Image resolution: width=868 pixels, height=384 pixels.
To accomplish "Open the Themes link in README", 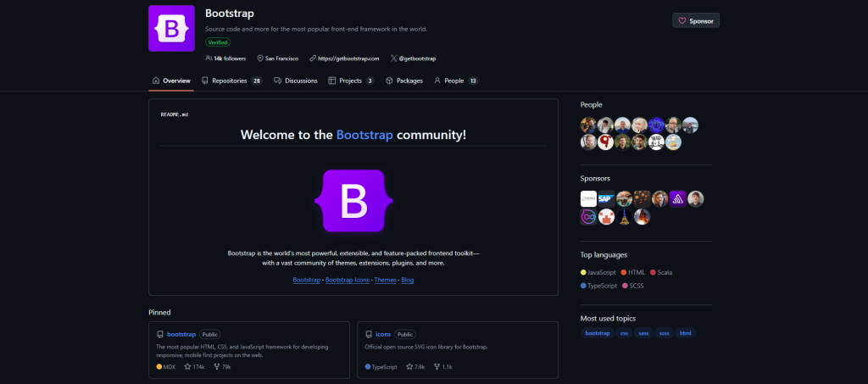I will point(386,280).
